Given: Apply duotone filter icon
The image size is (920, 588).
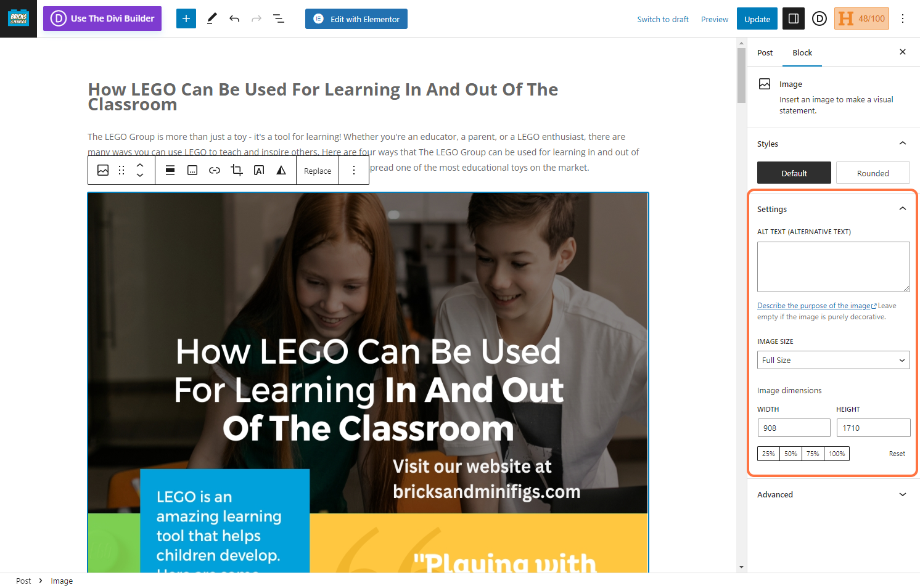Looking at the screenshot, I should (281, 170).
